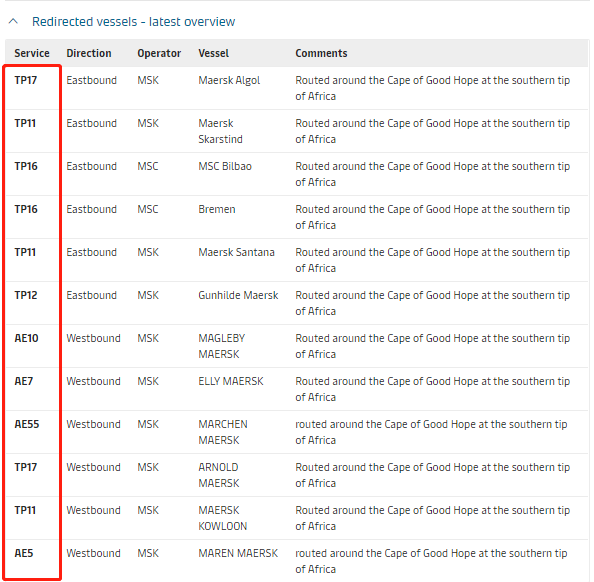The height and width of the screenshot is (582, 594).
Task: Collapse the Redirected vessels section chevron
Action: [13, 21]
